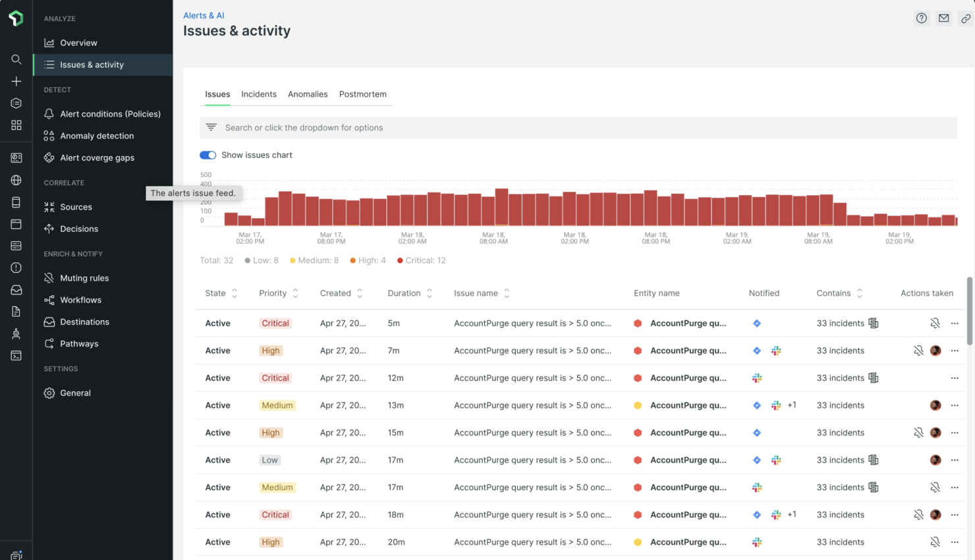975x560 pixels.
Task: Click the muted bell icon on the Critical row
Action: (x=935, y=323)
